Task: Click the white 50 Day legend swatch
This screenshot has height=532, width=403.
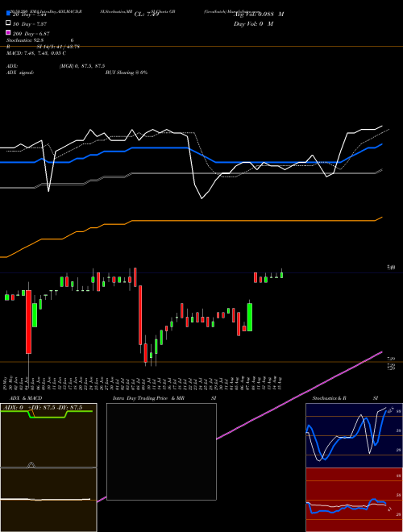Action: (9, 23)
